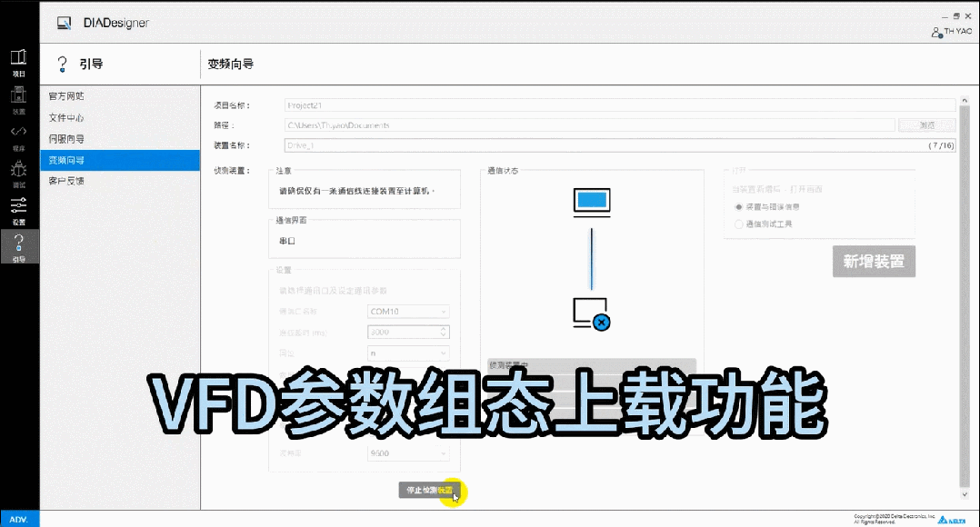Click the 新增装置 button
Image resolution: width=980 pixels, height=527 pixels.
point(874,262)
